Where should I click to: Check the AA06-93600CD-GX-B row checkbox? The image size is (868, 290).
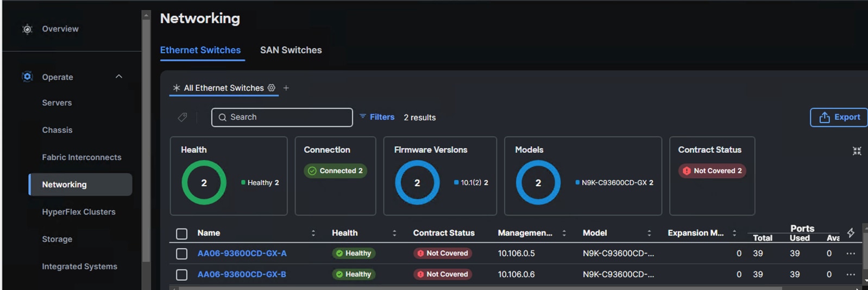182,275
